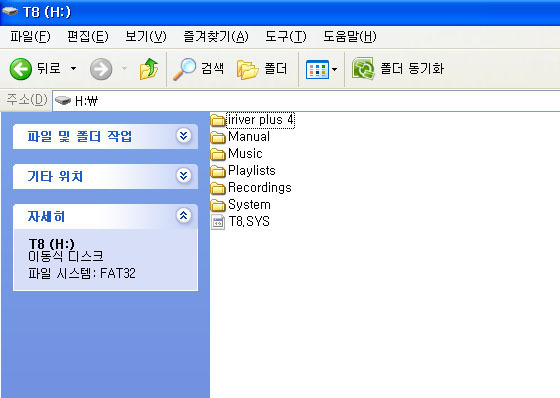Select the System folder icon
560x398 pixels.
(218, 205)
